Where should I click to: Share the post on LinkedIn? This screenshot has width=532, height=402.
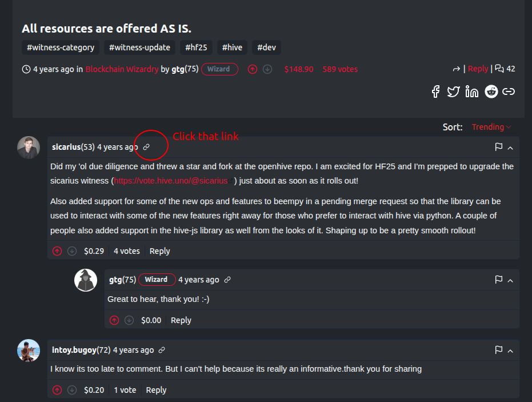[471, 91]
